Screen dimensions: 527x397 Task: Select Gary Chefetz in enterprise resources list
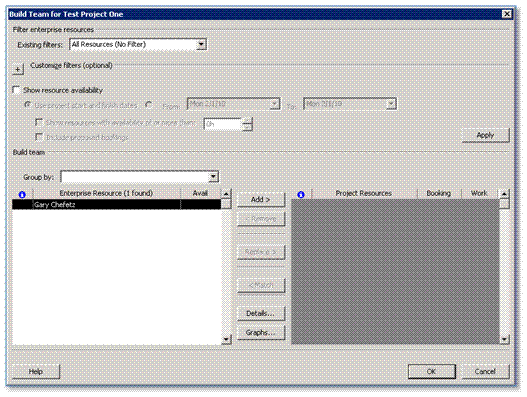pyautogui.click(x=116, y=204)
